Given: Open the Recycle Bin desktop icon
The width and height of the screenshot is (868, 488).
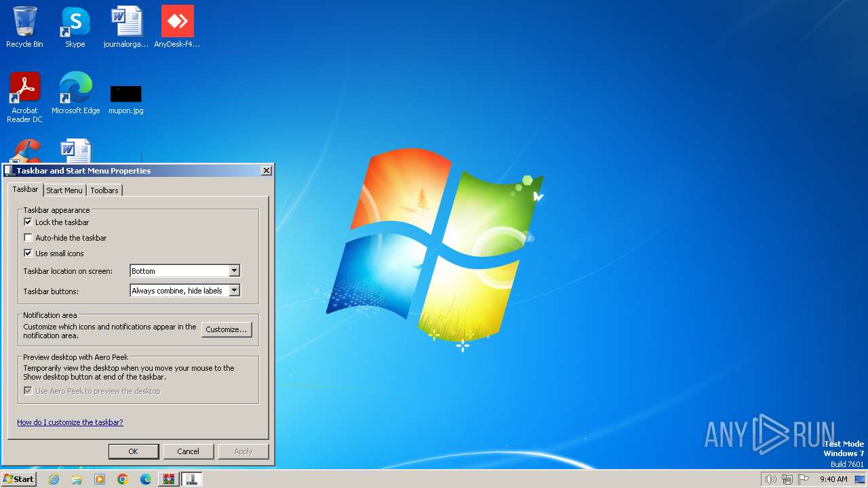Looking at the screenshot, I should pos(24,27).
